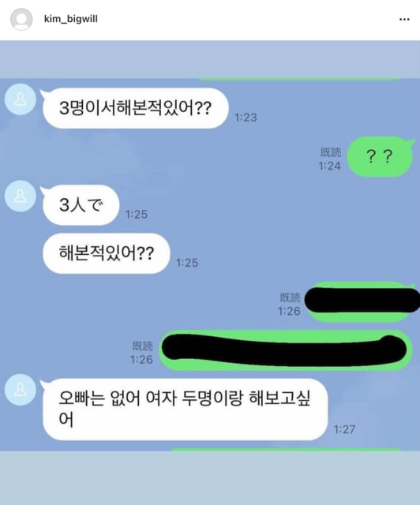The width and height of the screenshot is (420, 505).
Task: Click the 既読 1:24 read receipt
Action: click(x=330, y=159)
